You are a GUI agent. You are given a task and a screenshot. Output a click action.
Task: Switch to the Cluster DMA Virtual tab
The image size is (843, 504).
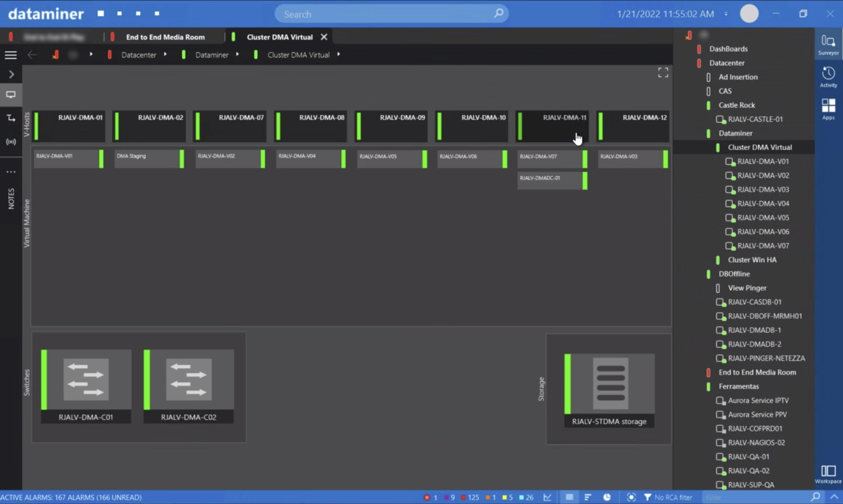(280, 37)
